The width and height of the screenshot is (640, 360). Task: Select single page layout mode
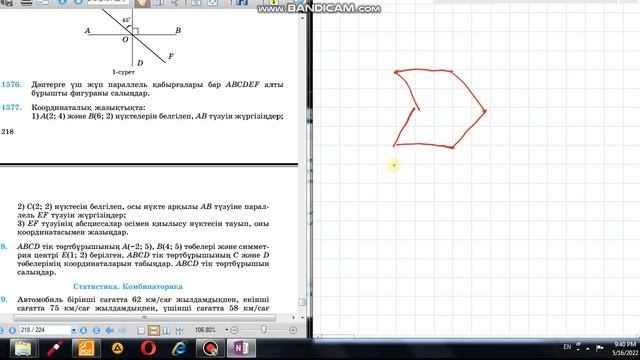(141, 331)
